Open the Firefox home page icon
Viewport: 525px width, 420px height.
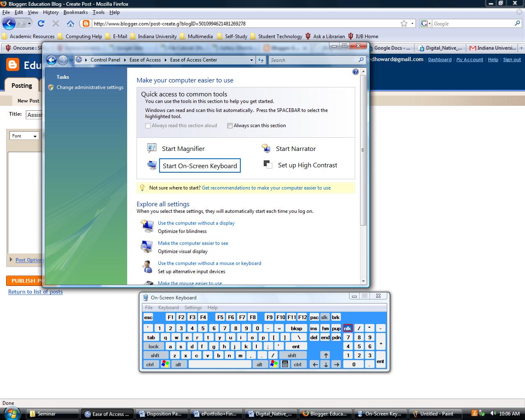[x=70, y=23]
